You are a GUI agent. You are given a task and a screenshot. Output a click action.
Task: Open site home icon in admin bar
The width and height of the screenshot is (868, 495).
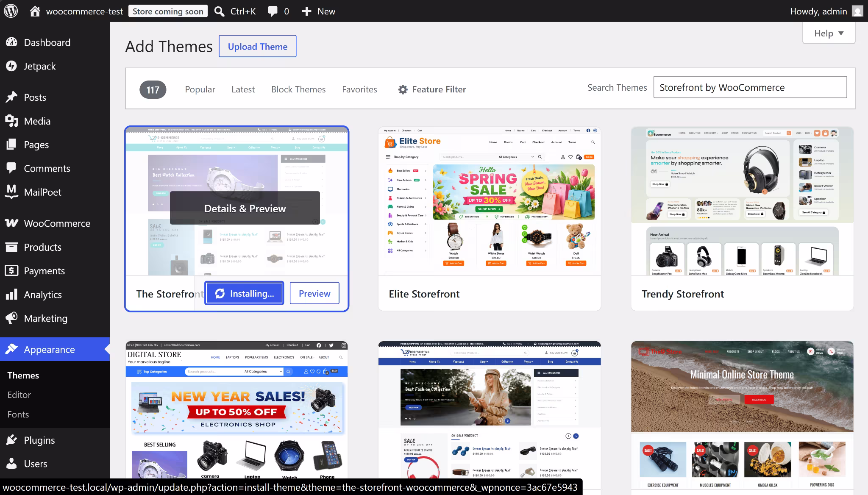(35, 11)
